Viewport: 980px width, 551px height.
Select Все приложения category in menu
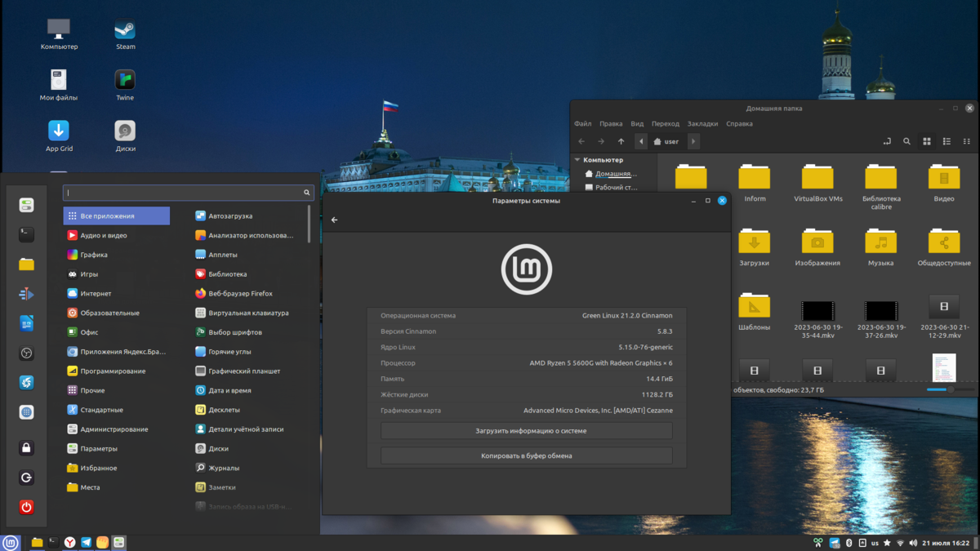tap(117, 216)
